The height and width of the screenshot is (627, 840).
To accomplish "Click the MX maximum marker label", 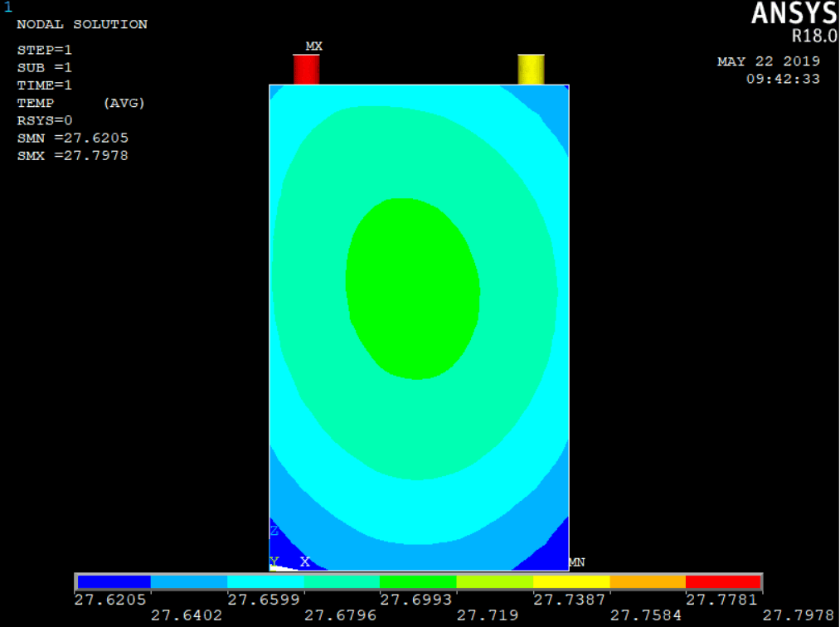I will tap(313, 46).
